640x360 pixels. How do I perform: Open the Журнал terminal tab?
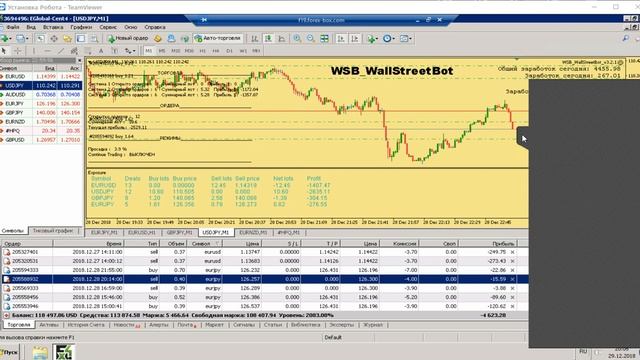click(x=373, y=325)
